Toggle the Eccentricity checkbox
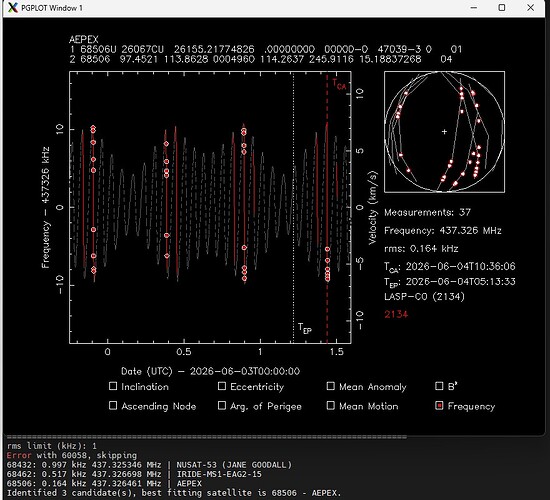 pyautogui.click(x=222, y=386)
